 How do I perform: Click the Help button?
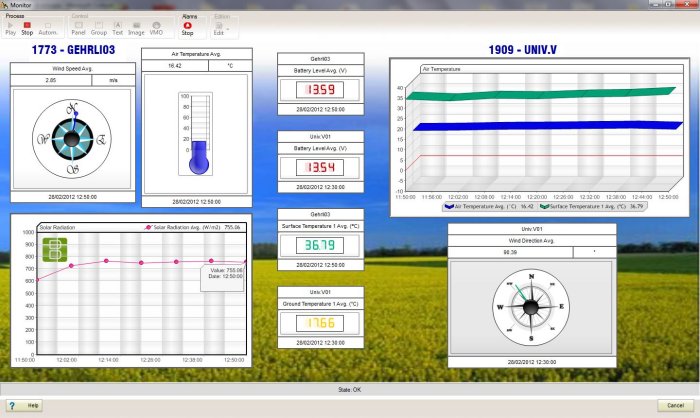(x=27, y=405)
